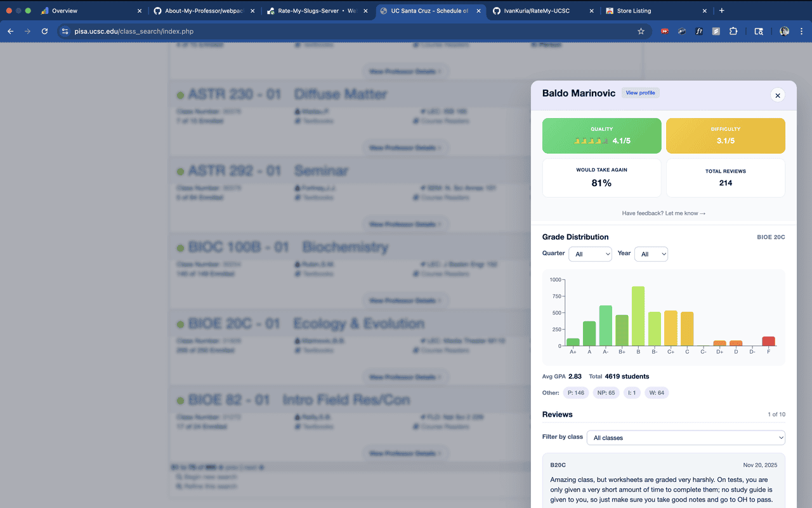
Task: Click 'Have feedback? Let me know' link
Action: coord(664,213)
